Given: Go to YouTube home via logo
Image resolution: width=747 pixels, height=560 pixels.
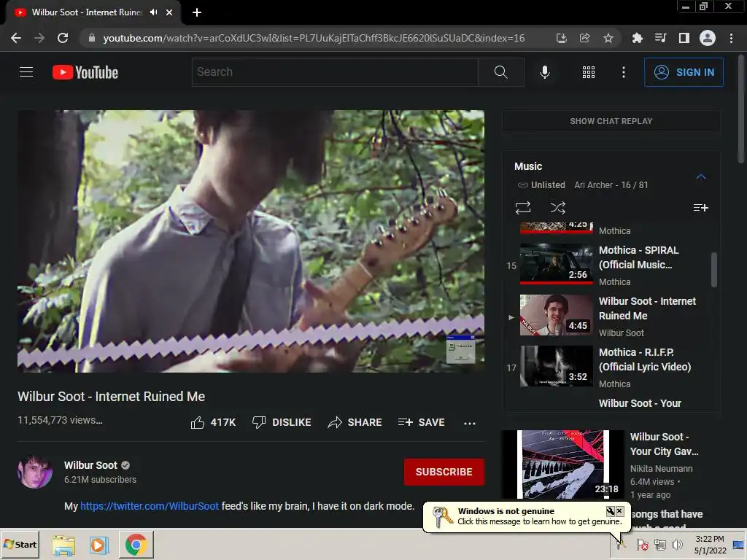Looking at the screenshot, I should point(85,72).
